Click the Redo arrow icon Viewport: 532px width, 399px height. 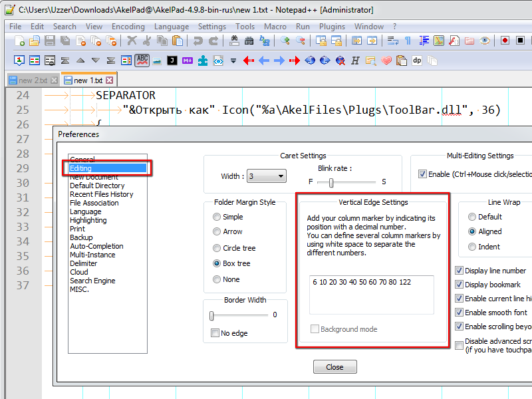[213, 41]
